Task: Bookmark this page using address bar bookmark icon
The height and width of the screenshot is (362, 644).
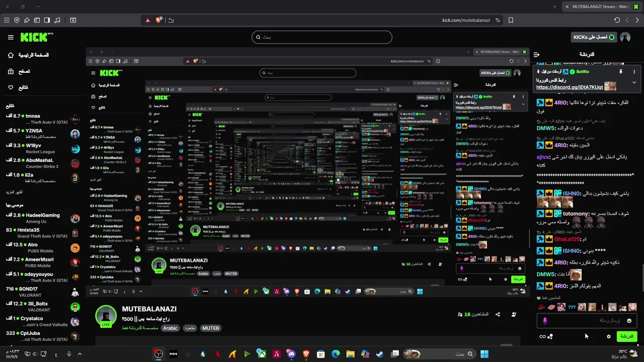Action: tap(511, 20)
